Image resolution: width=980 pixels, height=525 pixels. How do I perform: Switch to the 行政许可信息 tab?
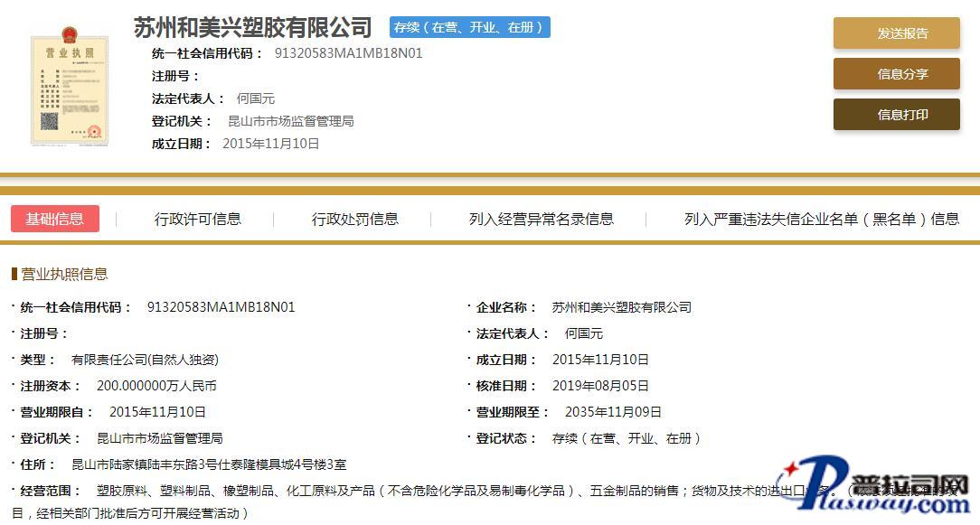pyautogui.click(x=197, y=219)
